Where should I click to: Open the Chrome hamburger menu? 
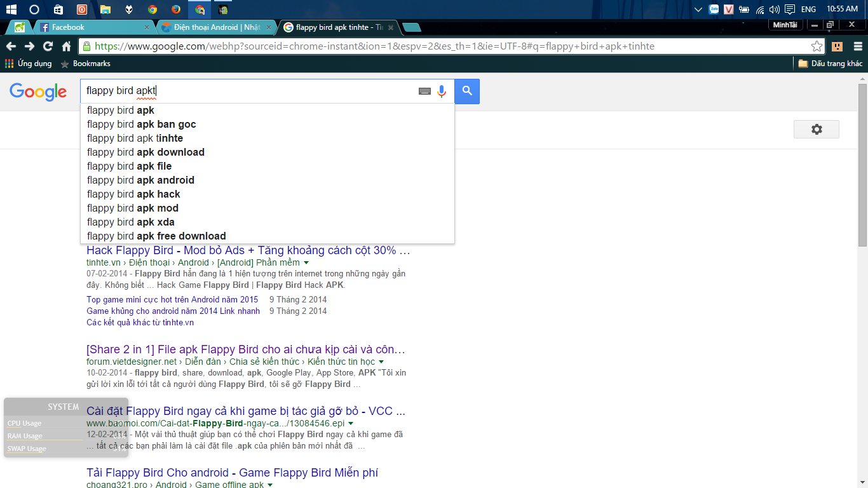857,46
